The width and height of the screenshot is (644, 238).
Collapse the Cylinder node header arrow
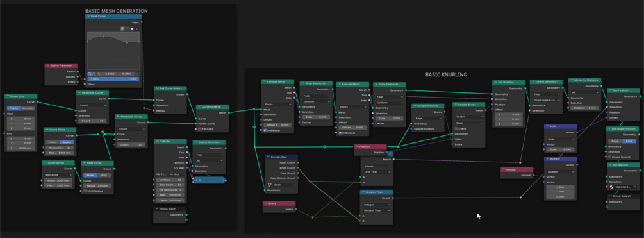tap(157, 141)
